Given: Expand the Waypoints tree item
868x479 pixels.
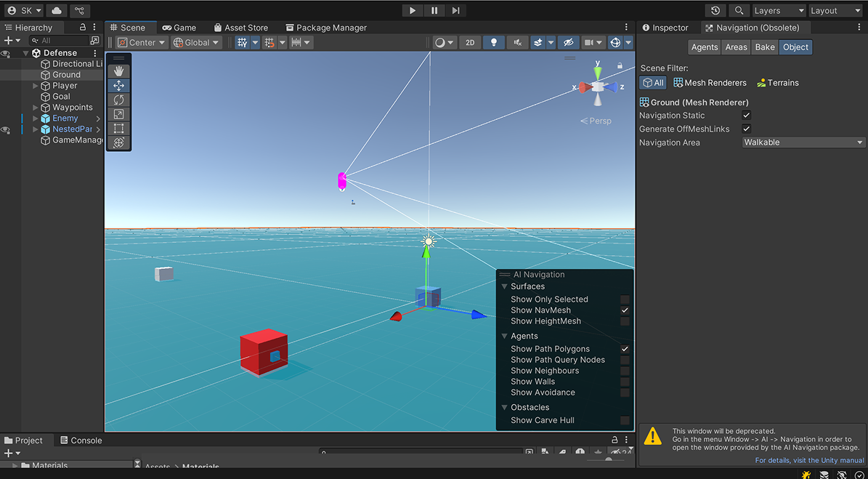Looking at the screenshot, I should point(36,108).
